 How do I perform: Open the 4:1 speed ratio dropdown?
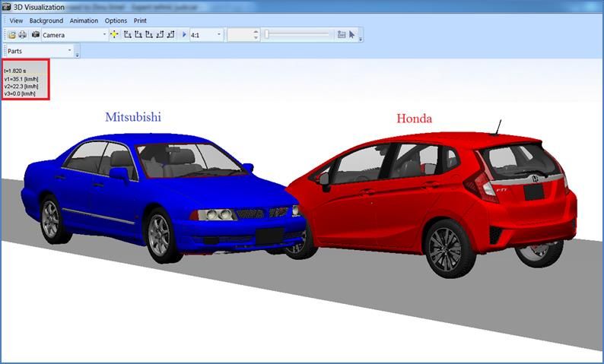[x=219, y=35]
